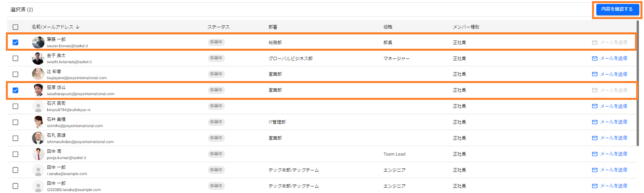Click the envelope icon for kinzou8784@nuhxkyun.vt
644x193 pixels.
[x=595, y=106]
